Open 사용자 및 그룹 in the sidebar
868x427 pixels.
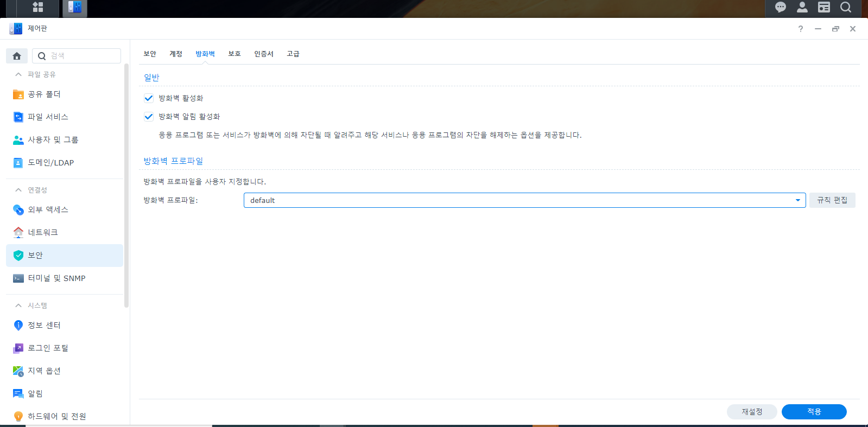tap(65, 140)
